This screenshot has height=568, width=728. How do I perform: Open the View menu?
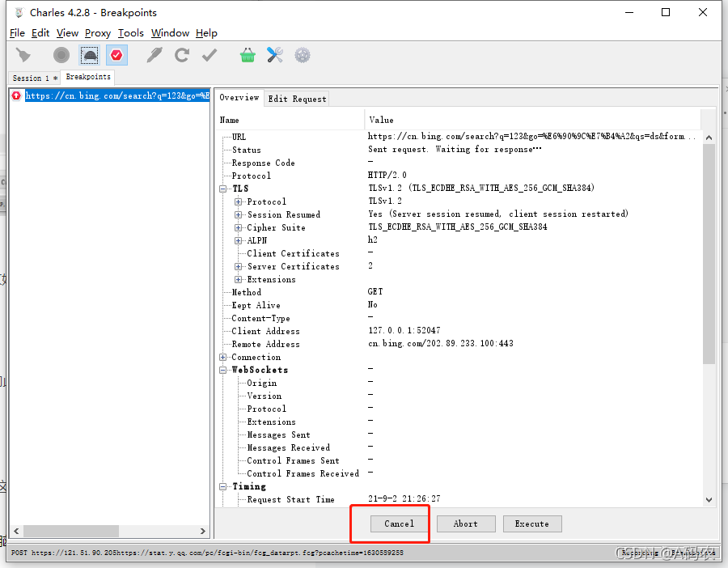(x=67, y=33)
